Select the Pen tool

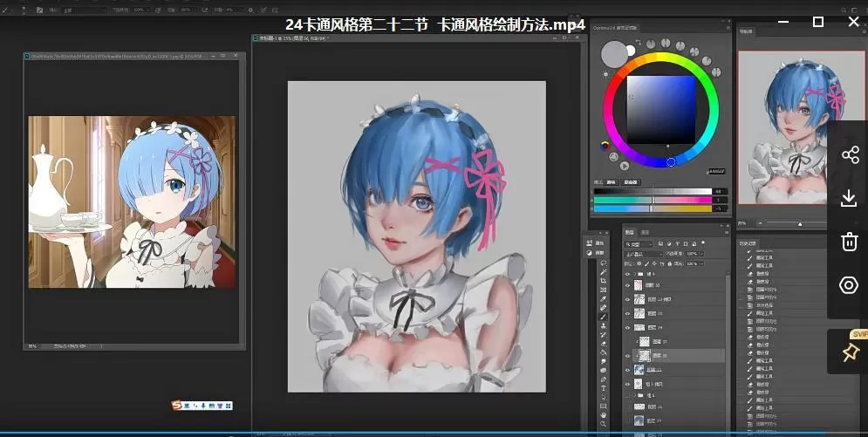click(x=604, y=379)
